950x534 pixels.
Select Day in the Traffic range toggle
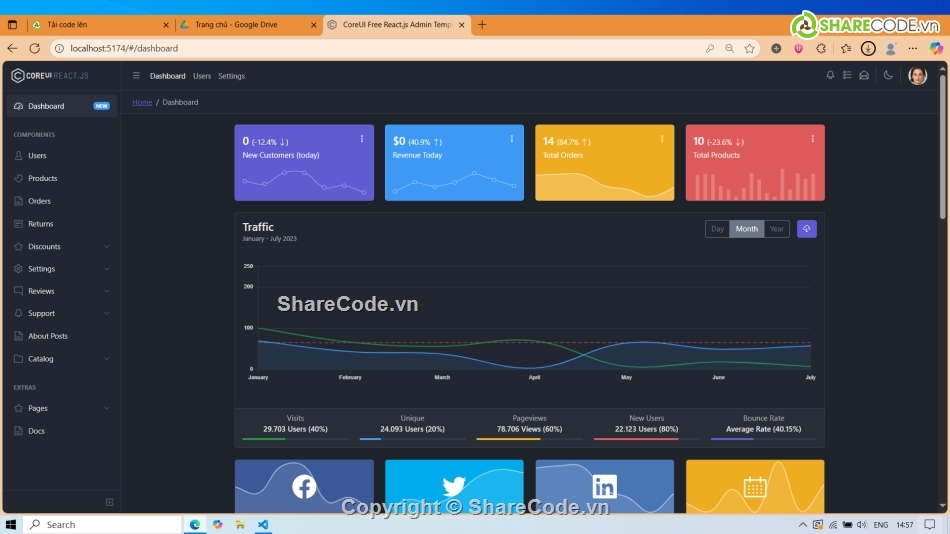tap(717, 229)
